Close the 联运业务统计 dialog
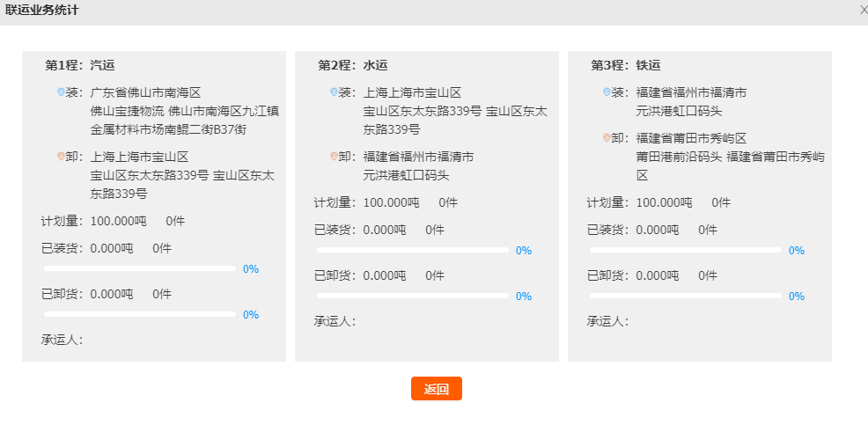The height and width of the screenshot is (425, 868). click(863, 10)
